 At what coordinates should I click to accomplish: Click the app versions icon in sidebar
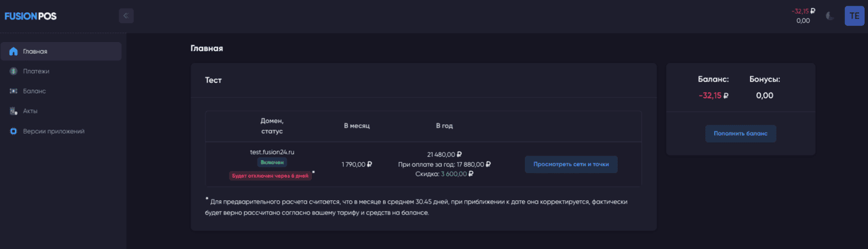[14, 131]
